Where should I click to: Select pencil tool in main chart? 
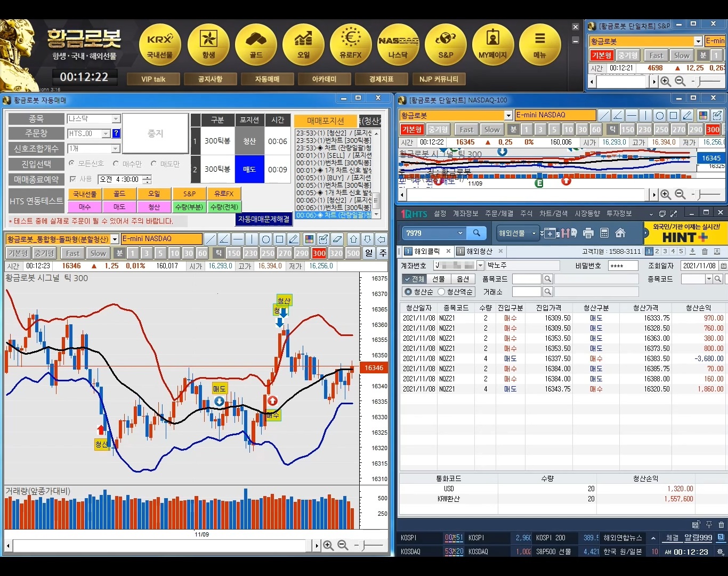(x=294, y=239)
